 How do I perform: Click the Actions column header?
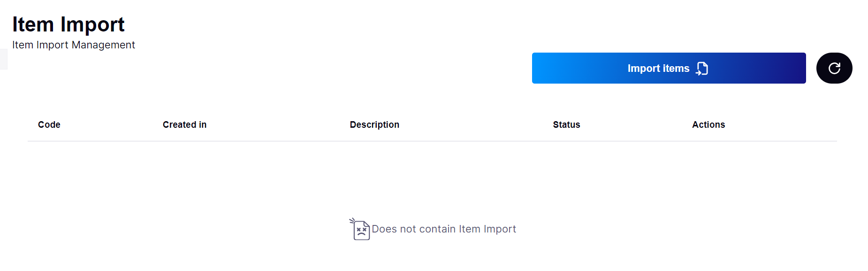click(708, 124)
